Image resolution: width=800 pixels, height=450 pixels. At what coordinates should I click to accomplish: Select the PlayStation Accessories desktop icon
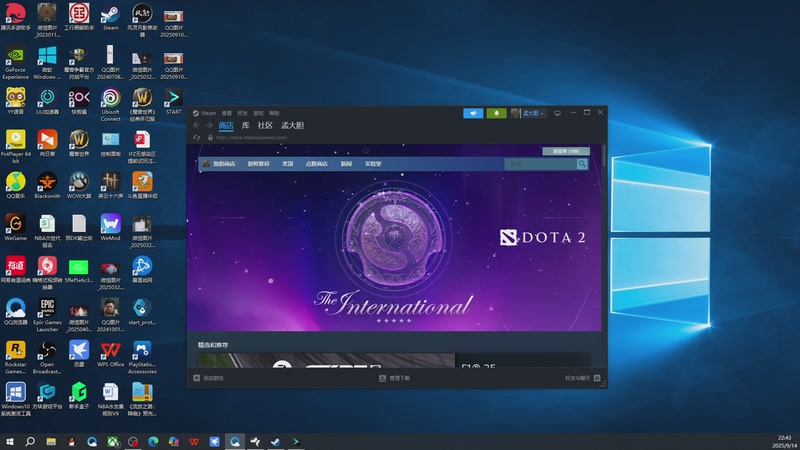[x=142, y=357]
